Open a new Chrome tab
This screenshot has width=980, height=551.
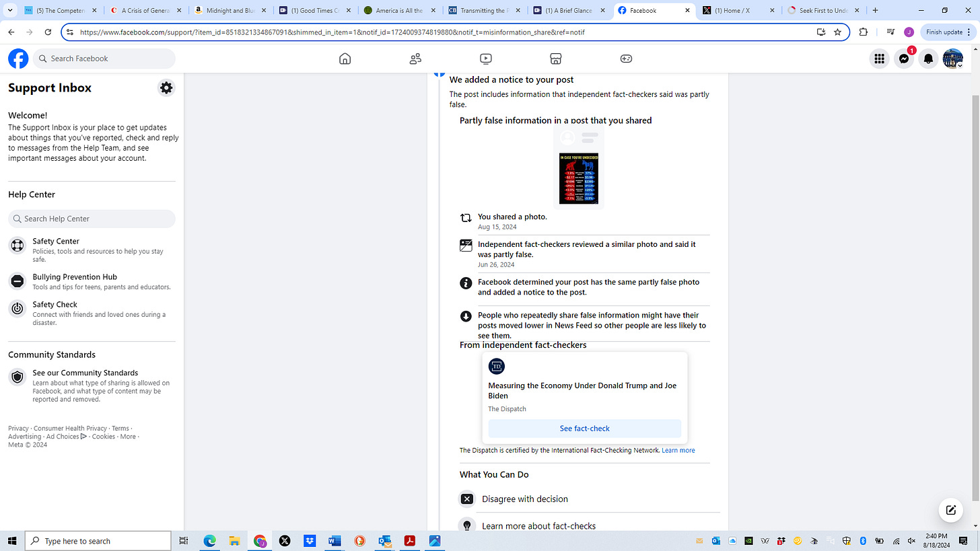click(875, 11)
